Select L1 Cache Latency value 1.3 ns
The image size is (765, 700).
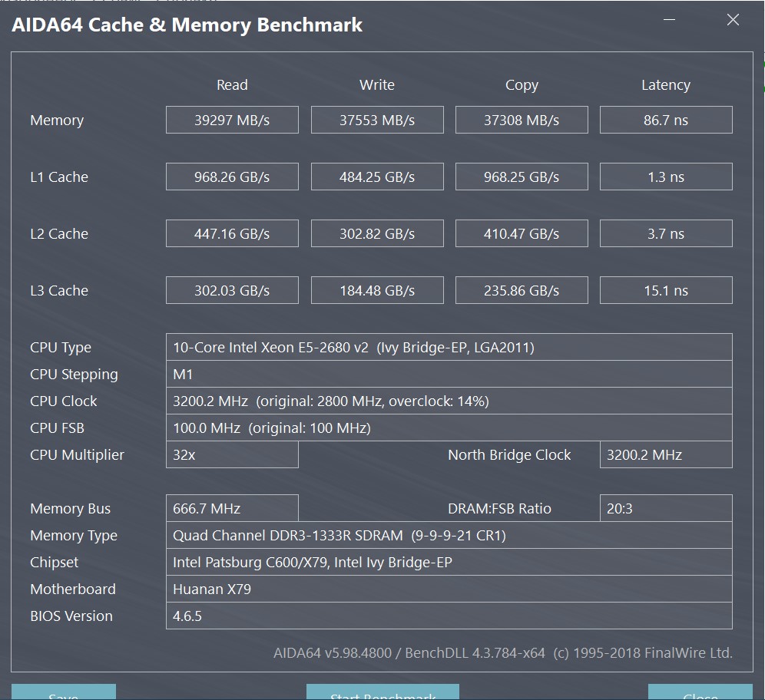(x=666, y=177)
